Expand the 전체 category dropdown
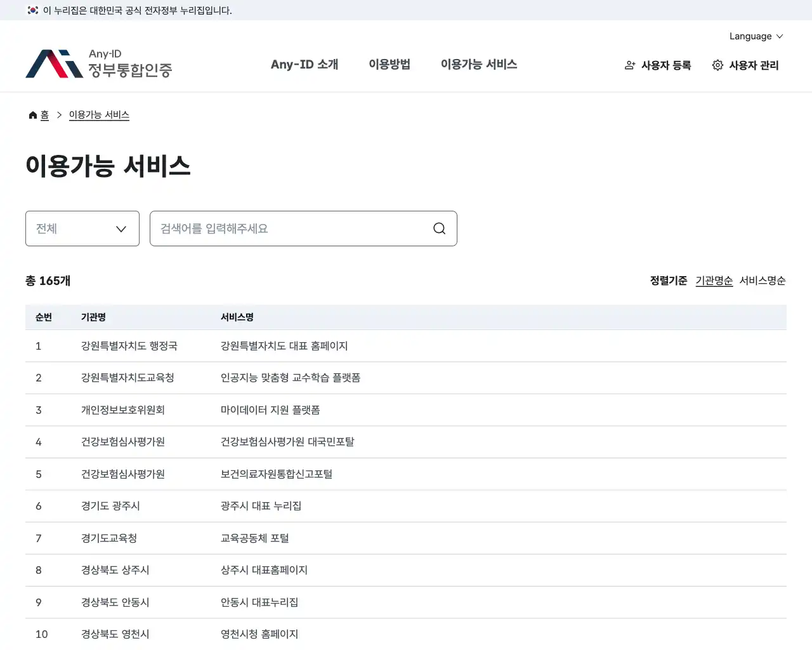 tap(82, 229)
